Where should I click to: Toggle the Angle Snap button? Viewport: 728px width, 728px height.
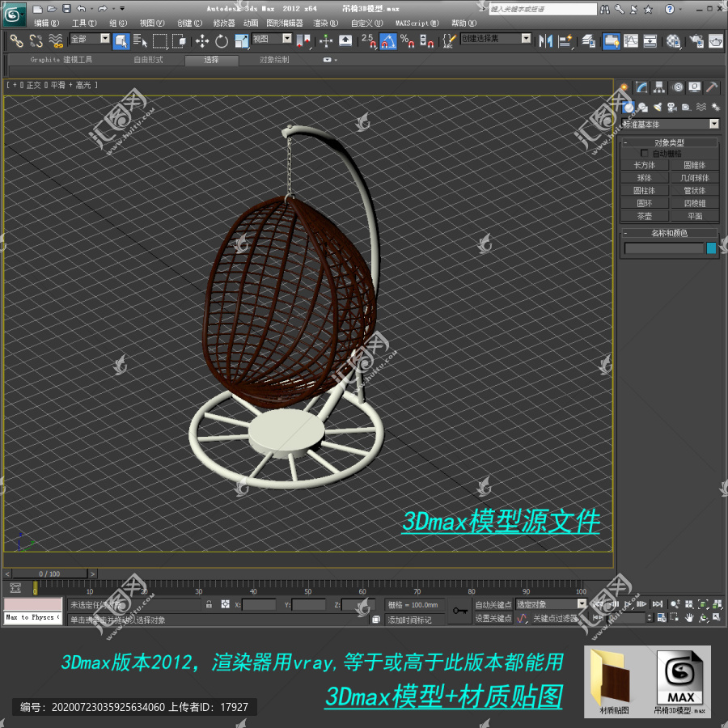(388, 41)
